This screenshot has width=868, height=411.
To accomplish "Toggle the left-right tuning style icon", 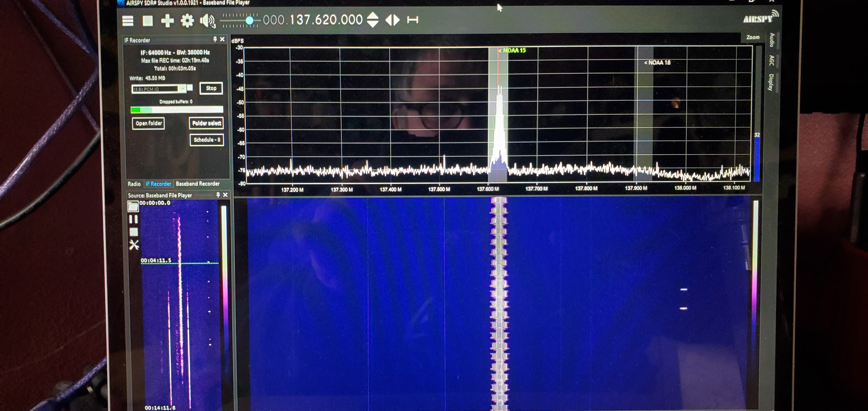I will point(392,20).
